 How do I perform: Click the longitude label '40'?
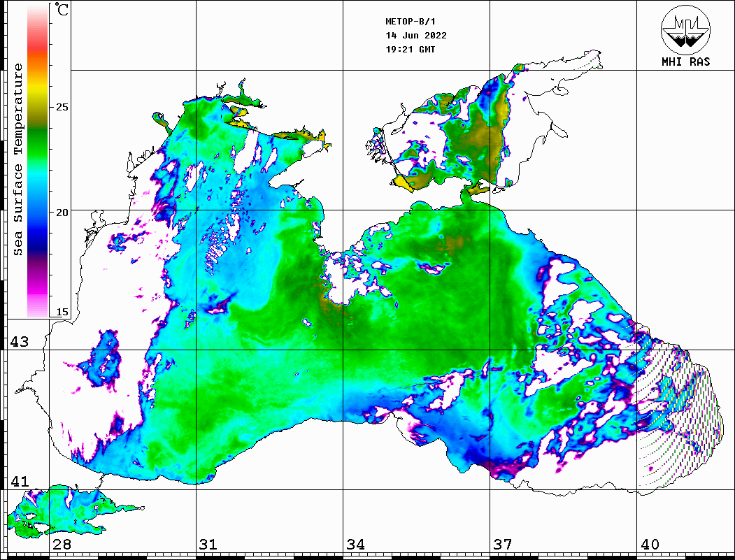tap(650, 544)
